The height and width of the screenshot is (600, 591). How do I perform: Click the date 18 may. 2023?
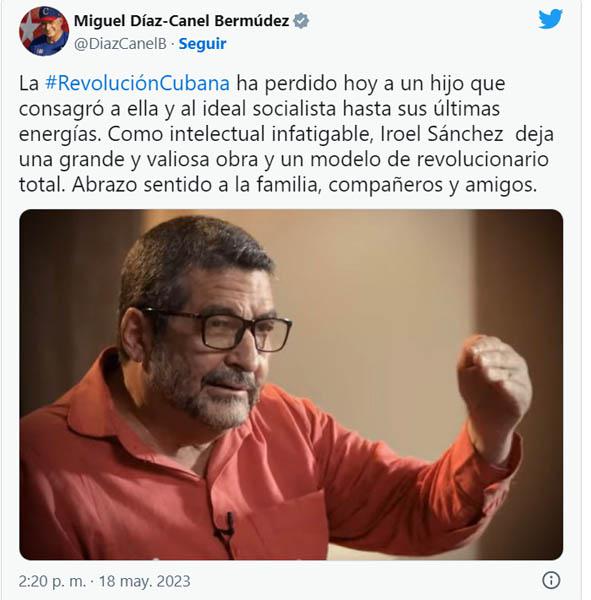(x=145, y=581)
